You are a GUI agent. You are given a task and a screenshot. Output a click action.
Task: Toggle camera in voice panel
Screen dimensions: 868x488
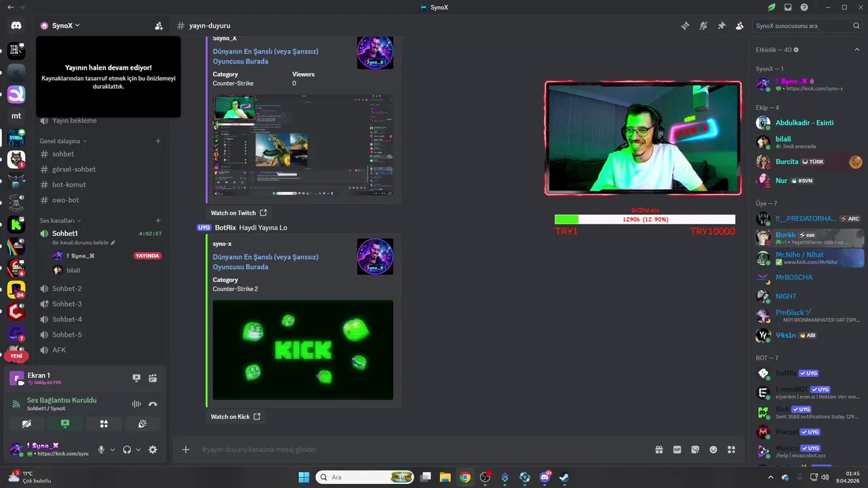click(26, 424)
